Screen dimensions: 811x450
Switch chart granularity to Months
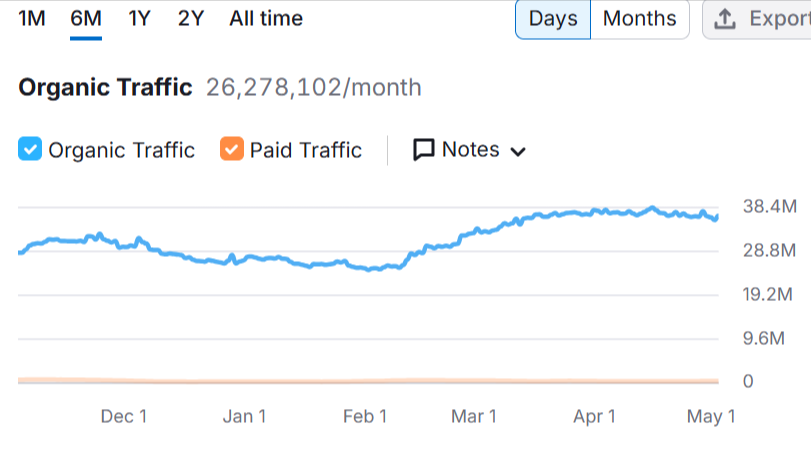coord(639,19)
